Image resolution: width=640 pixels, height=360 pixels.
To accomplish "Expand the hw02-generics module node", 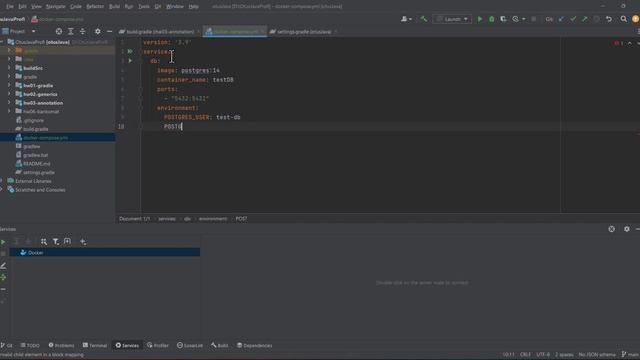I will (9, 94).
